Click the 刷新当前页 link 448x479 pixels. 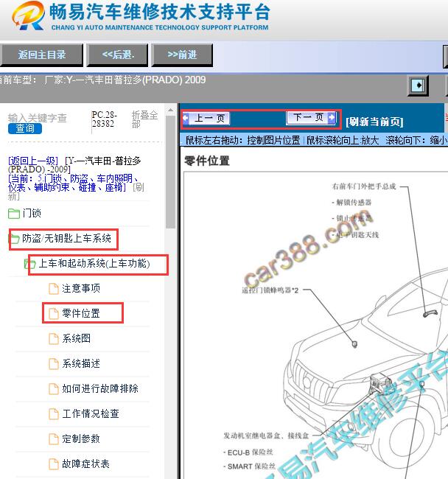(x=375, y=122)
